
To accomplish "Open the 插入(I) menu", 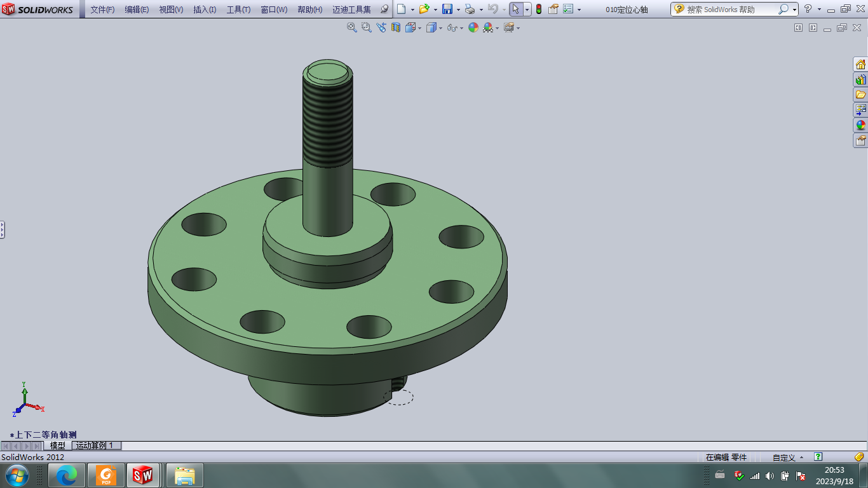I will click(205, 10).
